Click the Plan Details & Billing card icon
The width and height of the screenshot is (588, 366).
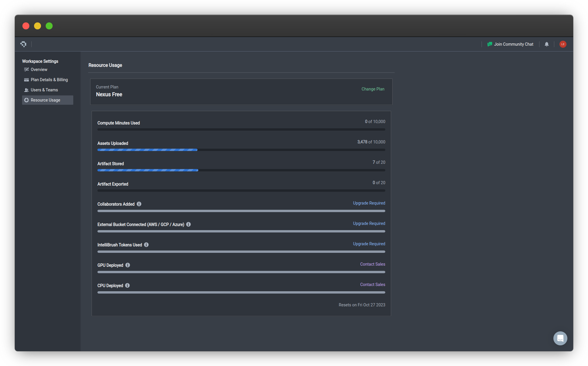[x=26, y=80]
